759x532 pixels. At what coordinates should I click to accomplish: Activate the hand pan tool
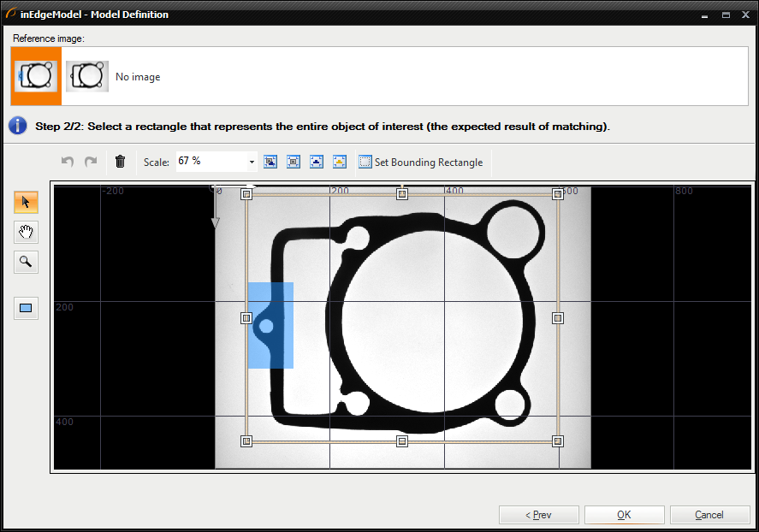pos(26,232)
